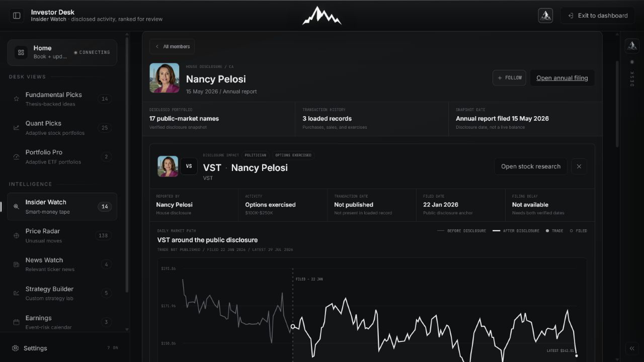The height and width of the screenshot is (362, 644).
Task: Click the mountain logo in the header
Action: [321, 16]
